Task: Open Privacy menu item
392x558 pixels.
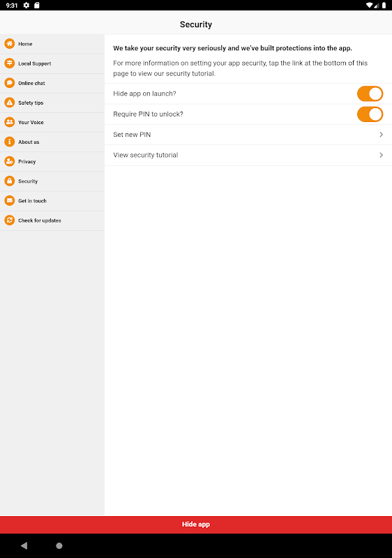Action: click(x=52, y=162)
